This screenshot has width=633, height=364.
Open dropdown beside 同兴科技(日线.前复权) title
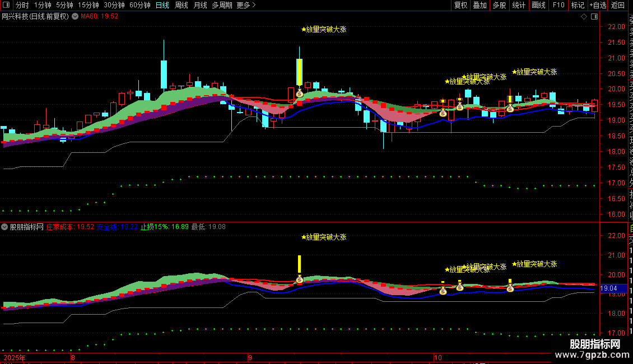(x=75, y=17)
